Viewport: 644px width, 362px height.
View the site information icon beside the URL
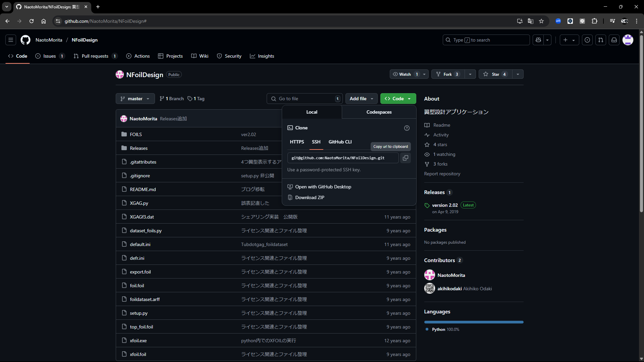point(58,21)
